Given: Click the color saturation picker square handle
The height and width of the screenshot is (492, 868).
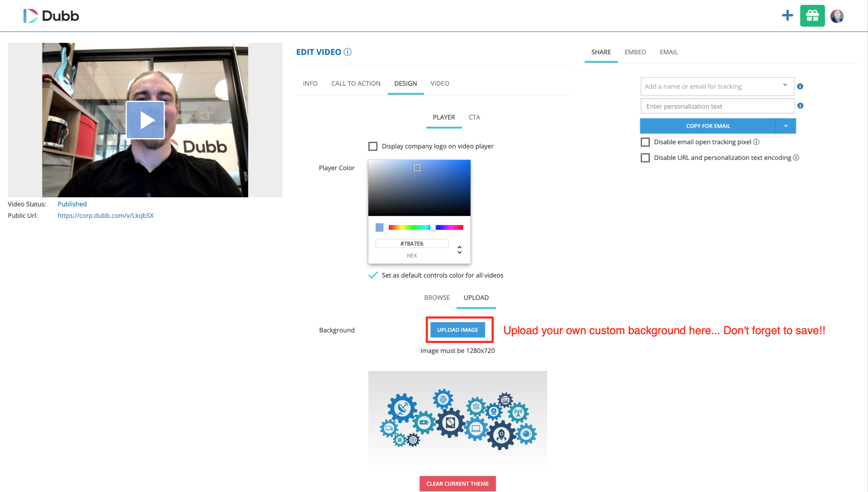Looking at the screenshot, I should [417, 167].
